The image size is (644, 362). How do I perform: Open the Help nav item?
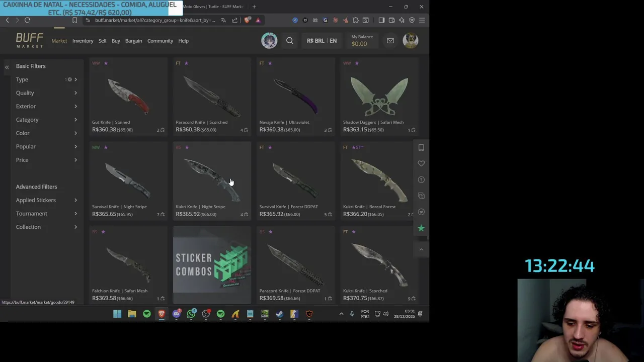coord(183,41)
